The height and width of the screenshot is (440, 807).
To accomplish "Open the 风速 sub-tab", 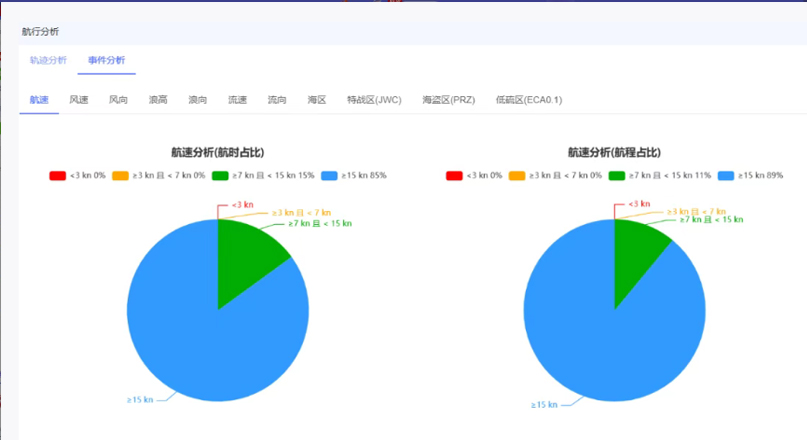I will (x=79, y=100).
